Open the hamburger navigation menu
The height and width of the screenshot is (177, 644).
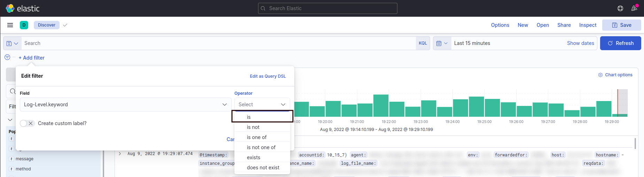(x=10, y=25)
